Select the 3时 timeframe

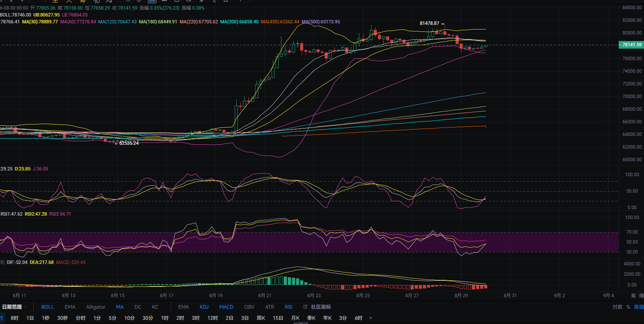click(x=195, y=318)
